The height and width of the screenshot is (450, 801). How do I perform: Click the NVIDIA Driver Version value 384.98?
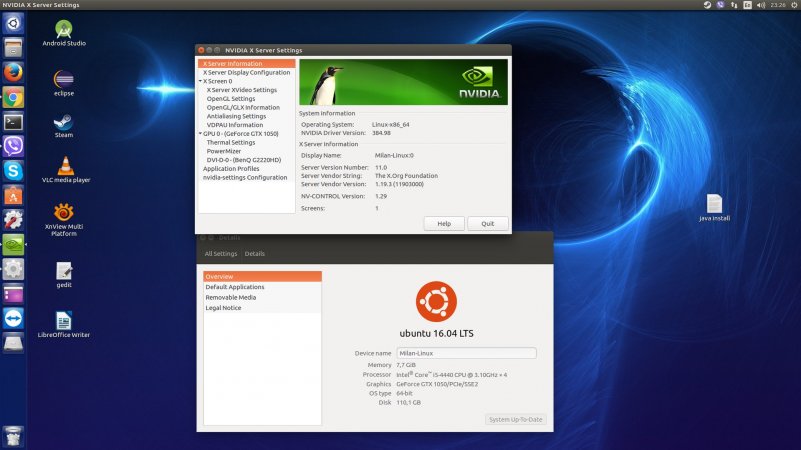point(381,133)
